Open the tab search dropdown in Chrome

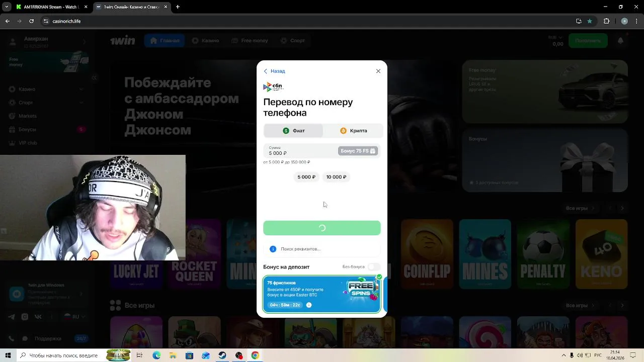[x=7, y=7]
